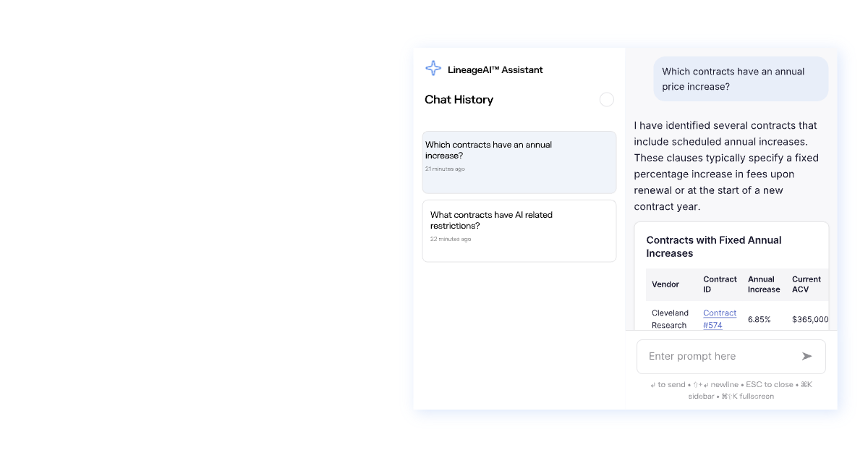Viewport: 868px width, 453px height.
Task: Click the Contract ID column header
Action: pos(720,284)
